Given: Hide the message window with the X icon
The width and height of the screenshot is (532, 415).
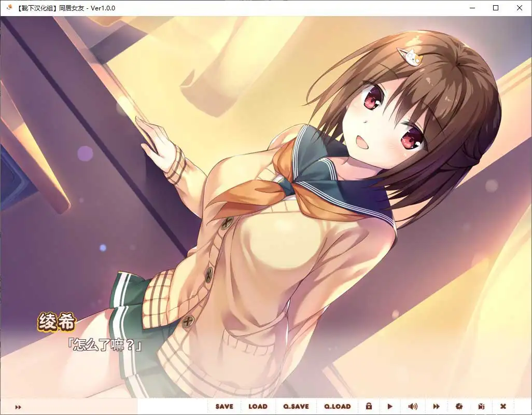Looking at the screenshot, I should 503,406.
